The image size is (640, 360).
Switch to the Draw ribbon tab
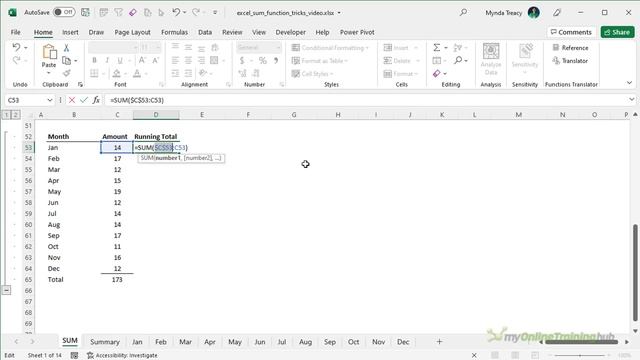coord(96,32)
